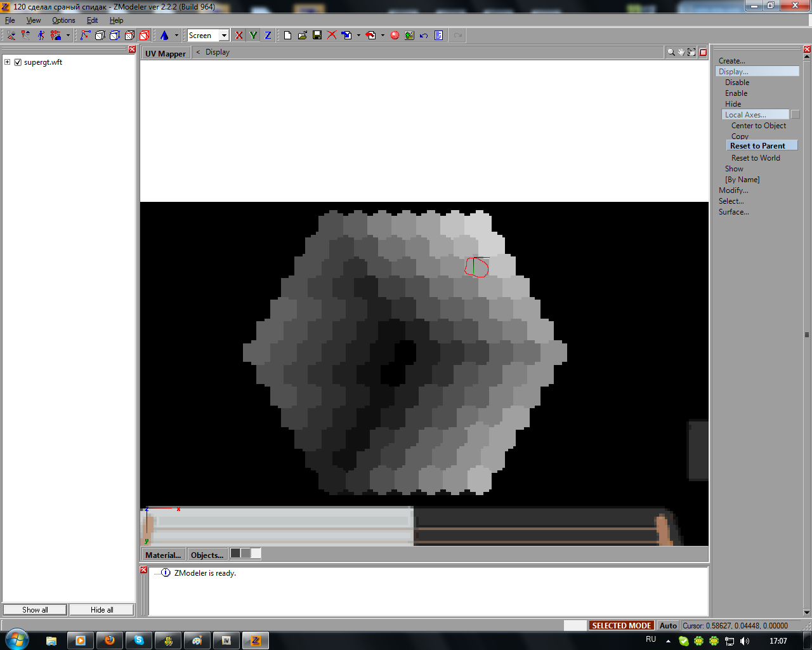
Task: Click the white color swatch beside Objects...
Action: click(256, 554)
